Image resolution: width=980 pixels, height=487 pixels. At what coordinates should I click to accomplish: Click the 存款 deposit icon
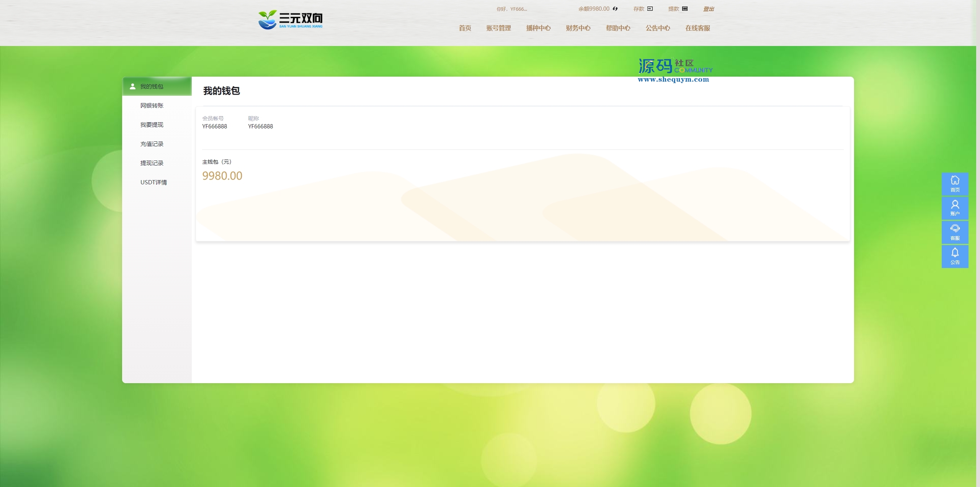[650, 9]
